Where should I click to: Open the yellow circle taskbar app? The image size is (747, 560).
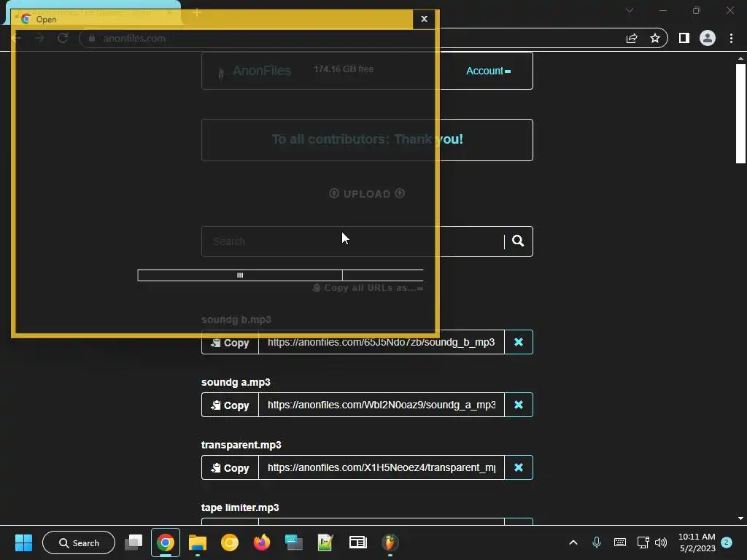point(230,542)
